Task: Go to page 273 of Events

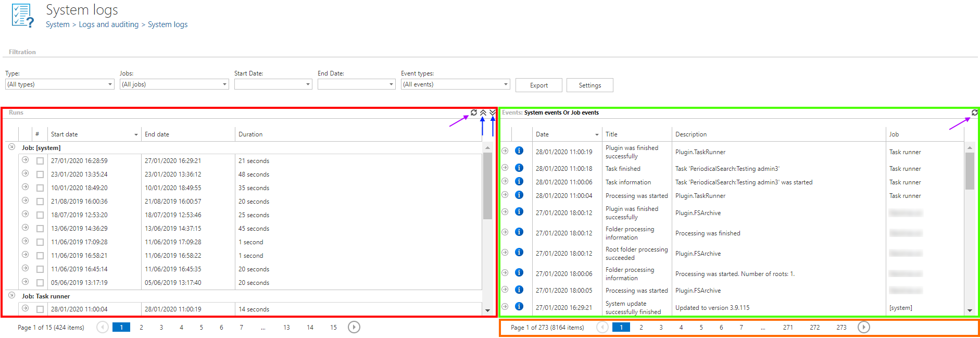Action: pos(841,328)
